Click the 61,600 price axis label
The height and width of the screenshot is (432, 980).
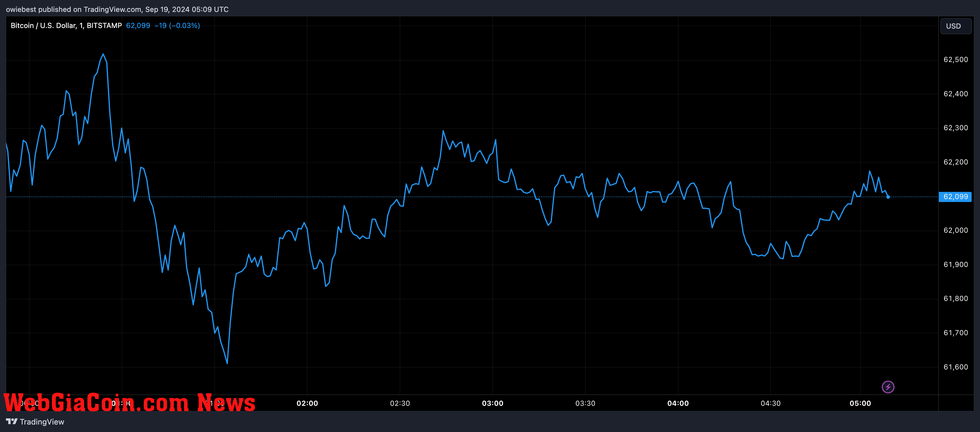pos(956,367)
